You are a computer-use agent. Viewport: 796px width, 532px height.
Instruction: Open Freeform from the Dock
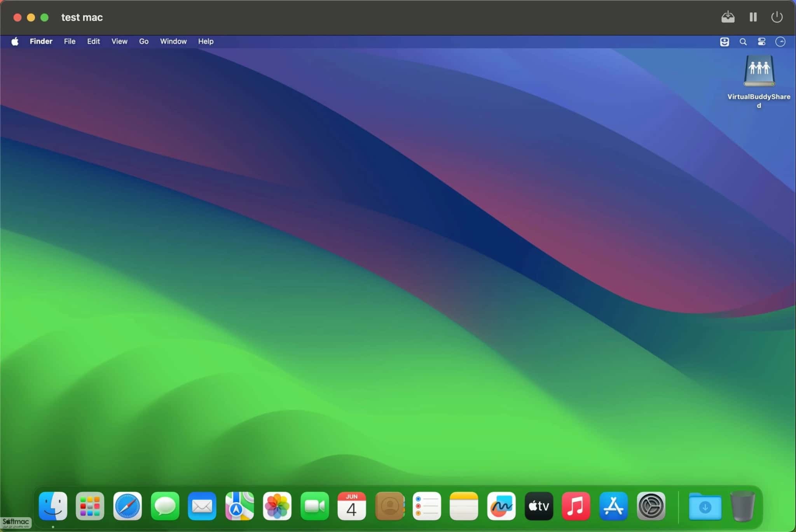pos(501,506)
